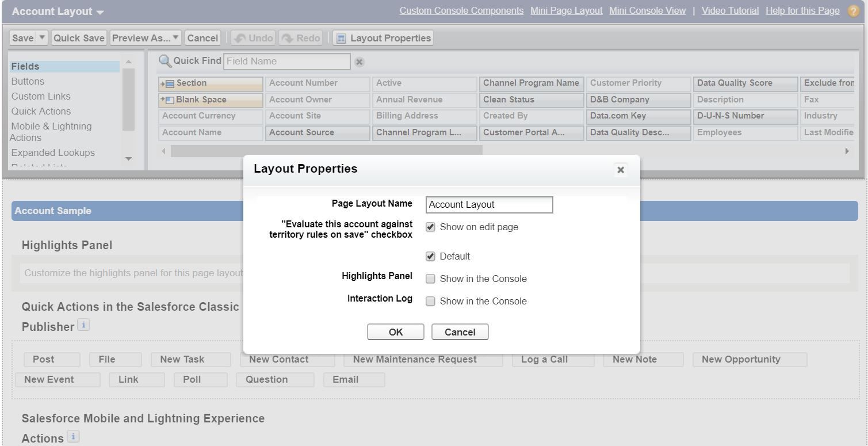Select the Section element in the palette
This screenshot has width=868, height=446.
[x=211, y=83]
